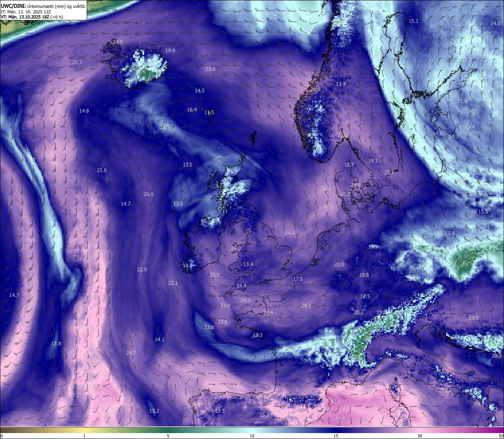Click the 23.9 value label
Viewport: 504px width, 439px height.
[x=215, y=275]
